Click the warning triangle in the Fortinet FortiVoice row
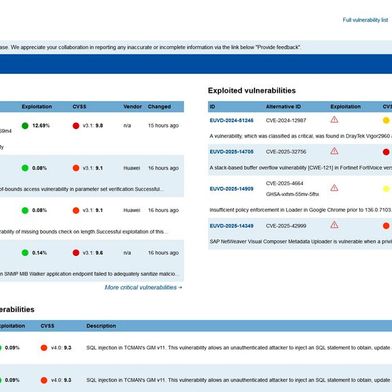 click(x=334, y=151)
